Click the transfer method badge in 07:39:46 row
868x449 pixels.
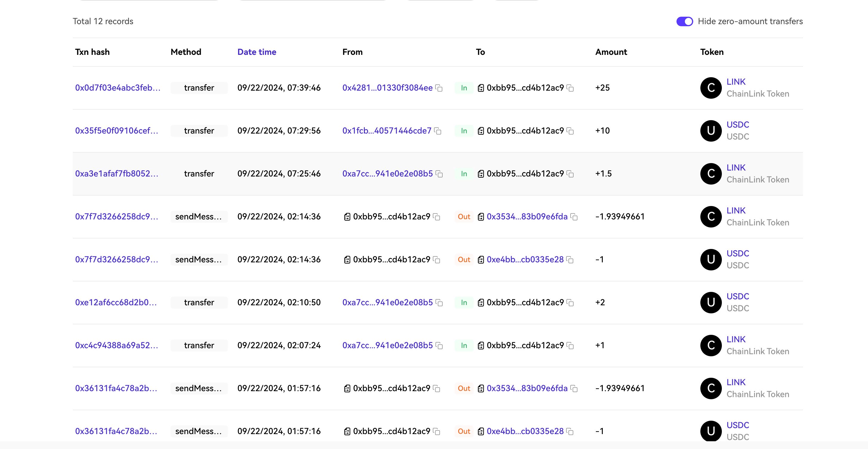click(x=199, y=88)
